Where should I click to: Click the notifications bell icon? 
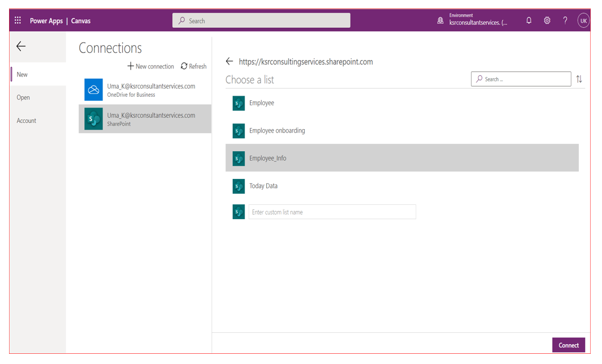pyautogui.click(x=529, y=20)
